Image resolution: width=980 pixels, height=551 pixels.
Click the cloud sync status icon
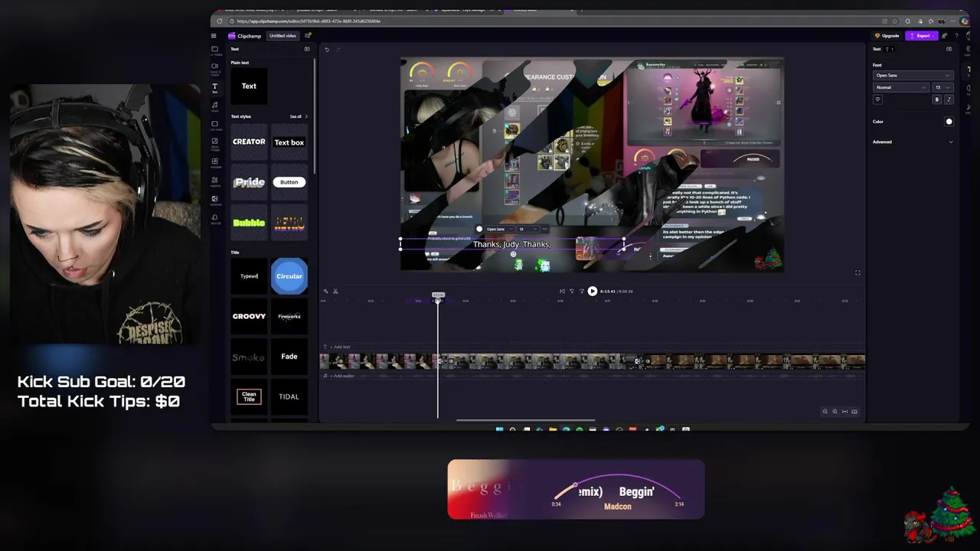click(308, 36)
